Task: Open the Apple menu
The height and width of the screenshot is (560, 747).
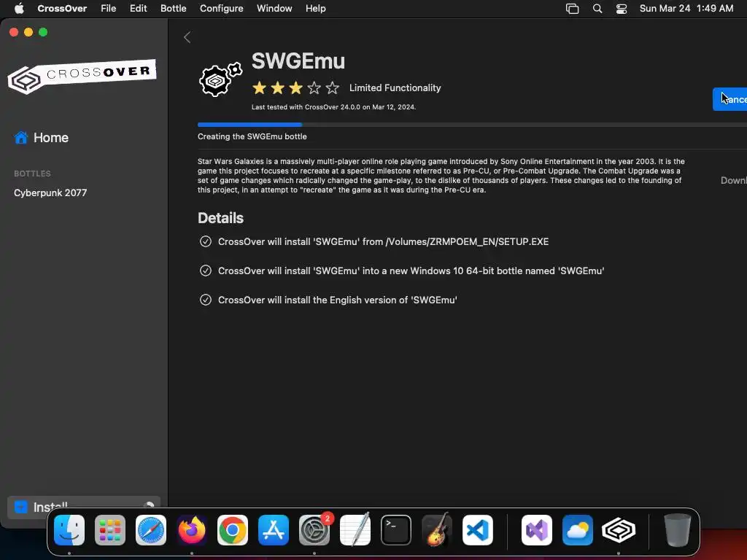Action: 19,8
